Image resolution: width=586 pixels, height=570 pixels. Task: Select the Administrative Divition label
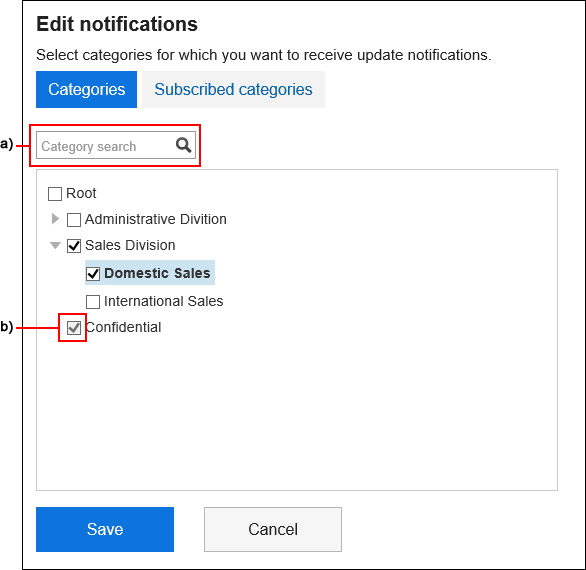coord(155,219)
